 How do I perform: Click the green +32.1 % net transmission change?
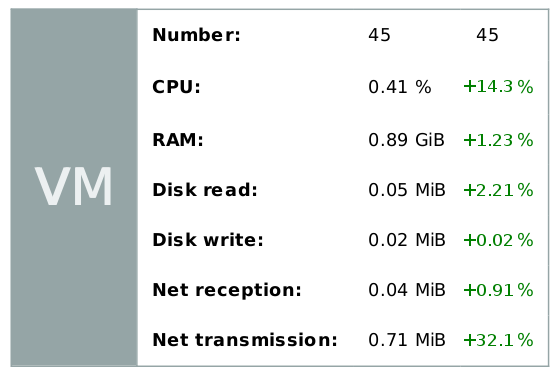tap(498, 340)
